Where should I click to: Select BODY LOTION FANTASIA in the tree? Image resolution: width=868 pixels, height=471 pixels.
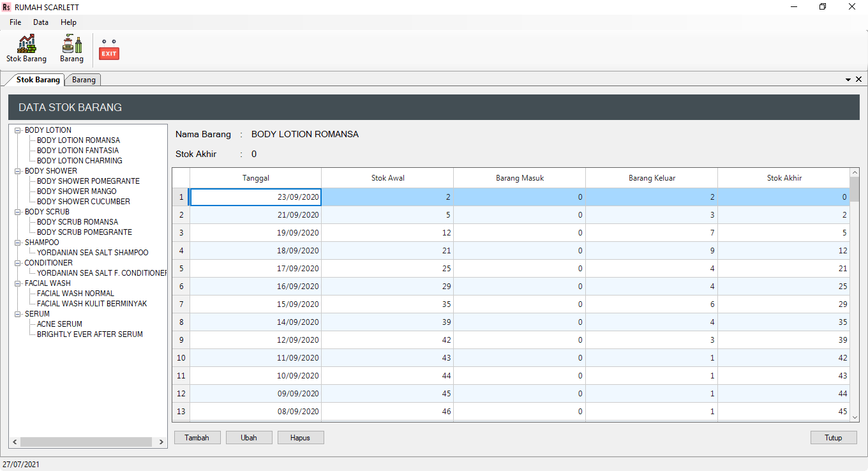point(78,151)
